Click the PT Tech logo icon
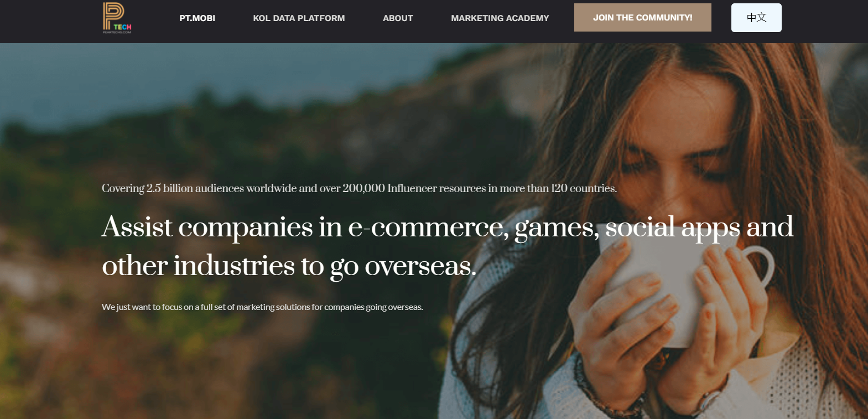868x419 pixels. coord(117,18)
